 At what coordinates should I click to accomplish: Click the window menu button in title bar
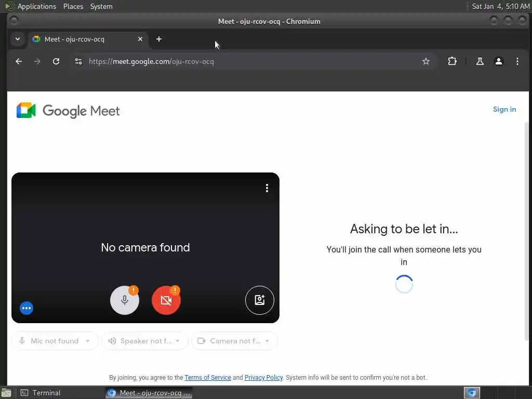[14, 21]
